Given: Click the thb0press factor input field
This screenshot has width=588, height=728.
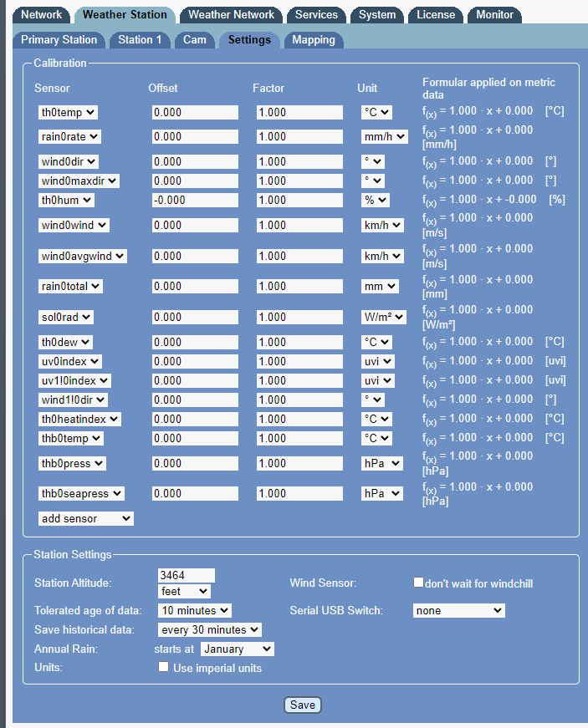Looking at the screenshot, I should point(299,463).
